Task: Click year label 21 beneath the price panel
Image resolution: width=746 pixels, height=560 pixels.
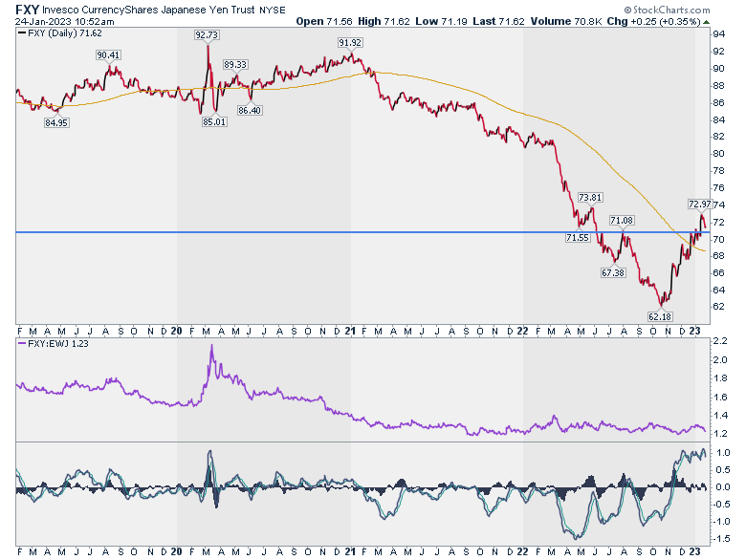Action: point(350,331)
